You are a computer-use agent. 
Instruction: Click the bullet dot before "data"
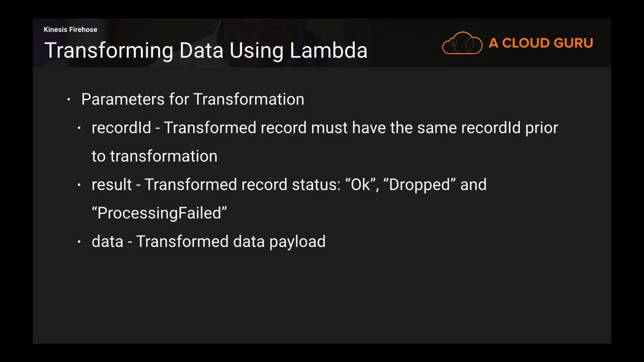pyautogui.click(x=79, y=242)
